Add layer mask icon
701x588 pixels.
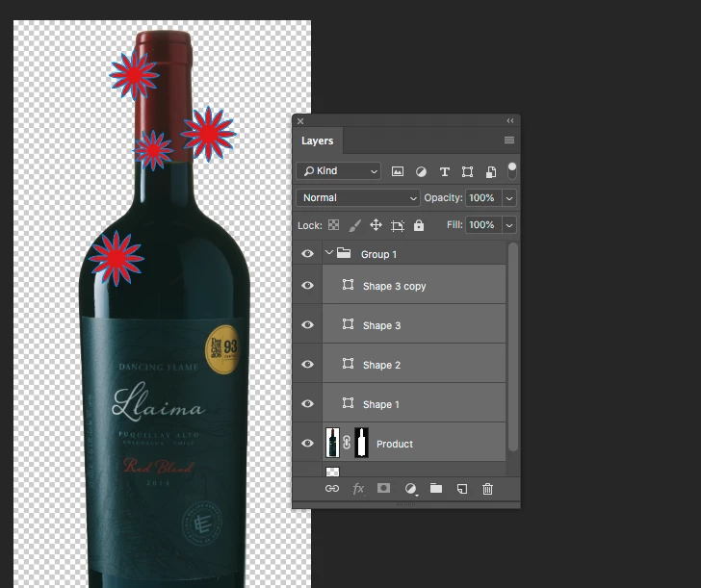[383, 488]
